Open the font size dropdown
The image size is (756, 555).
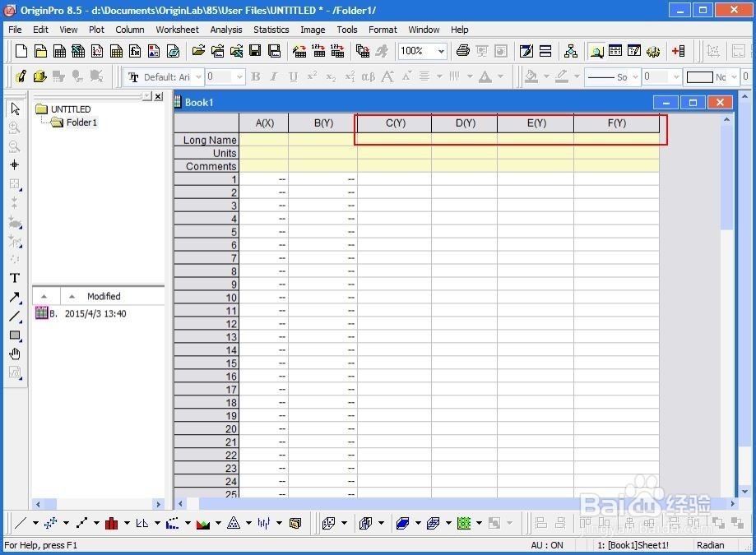tap(239, 76)
